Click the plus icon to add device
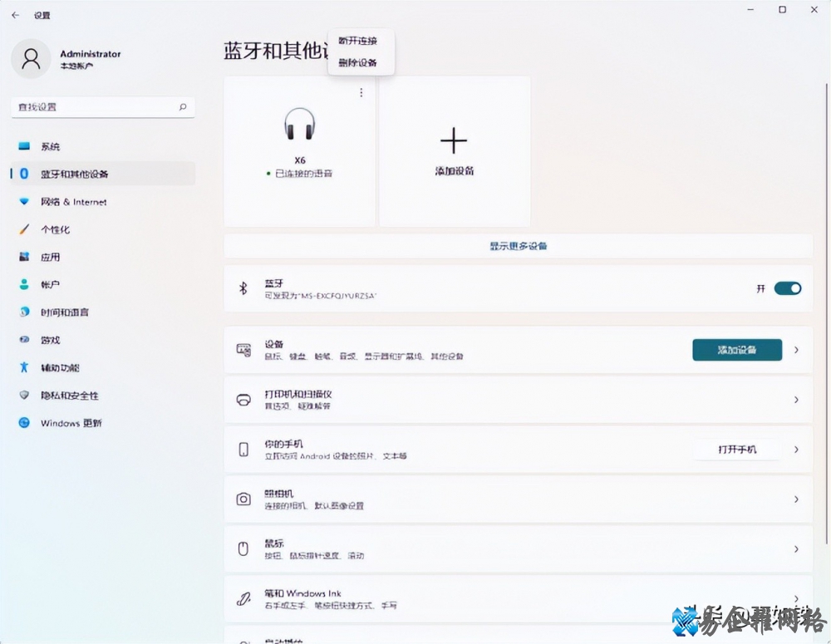Viewport: 831px width, 644px height. coord(454,141)
